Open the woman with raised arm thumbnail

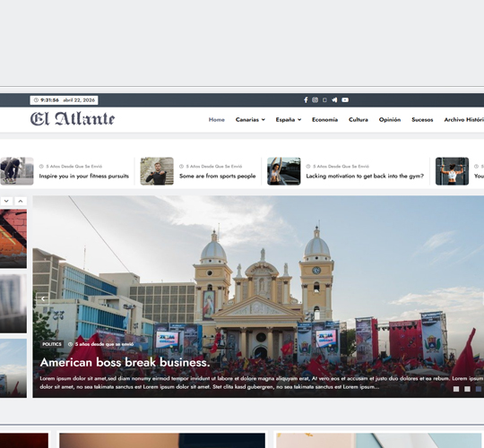(x=283, y=171)
